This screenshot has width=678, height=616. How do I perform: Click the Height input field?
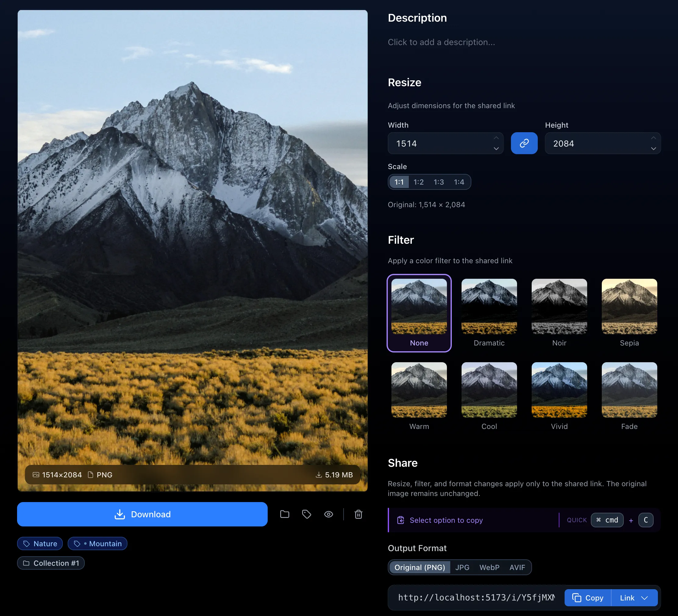pos(603,143)
